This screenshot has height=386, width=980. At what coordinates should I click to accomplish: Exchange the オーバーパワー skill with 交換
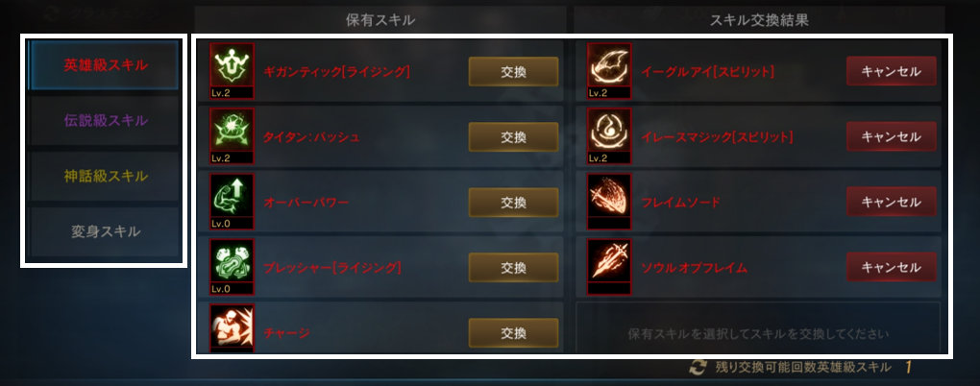tap(513, 202)
